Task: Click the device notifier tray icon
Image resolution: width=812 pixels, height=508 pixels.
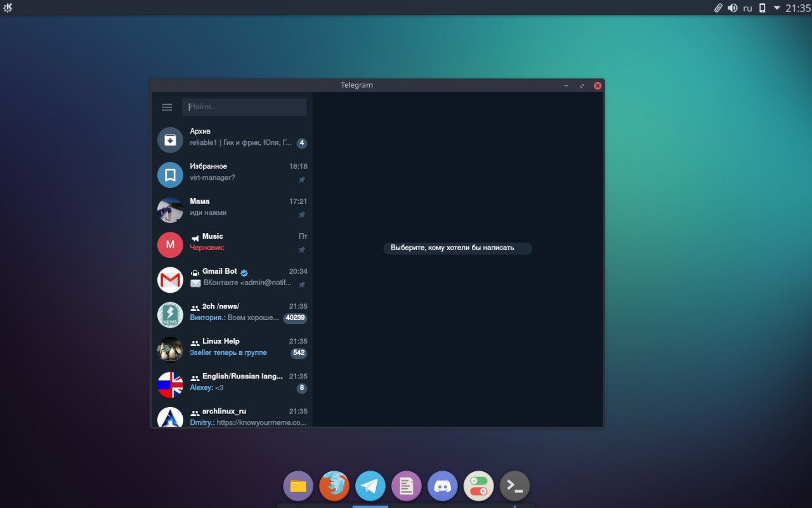Action: 763,8
